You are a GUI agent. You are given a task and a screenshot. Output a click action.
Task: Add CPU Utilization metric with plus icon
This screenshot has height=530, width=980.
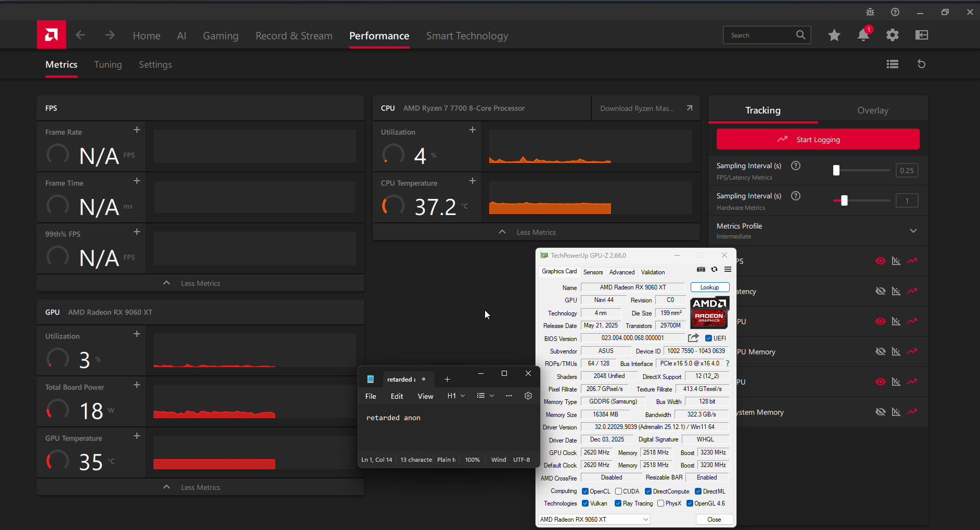(x=473, y=130)
